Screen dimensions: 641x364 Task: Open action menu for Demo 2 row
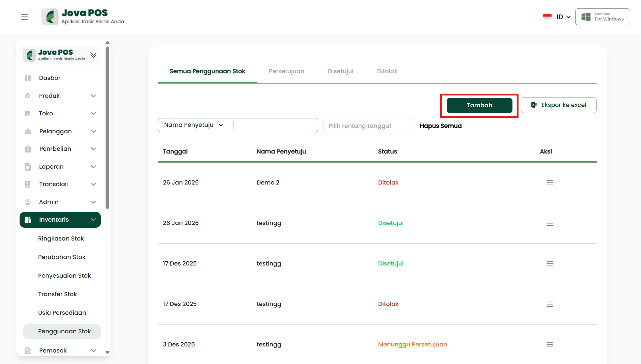pos(550,183)
